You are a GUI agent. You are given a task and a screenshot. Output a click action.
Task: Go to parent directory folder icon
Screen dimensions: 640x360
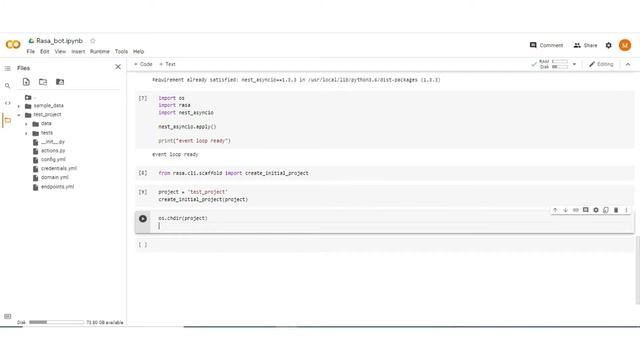click(x=28, y=97)
